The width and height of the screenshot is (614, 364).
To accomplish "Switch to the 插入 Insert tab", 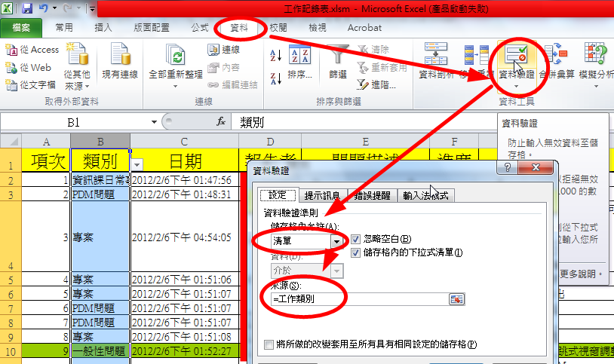I will [x=103, y=28].
